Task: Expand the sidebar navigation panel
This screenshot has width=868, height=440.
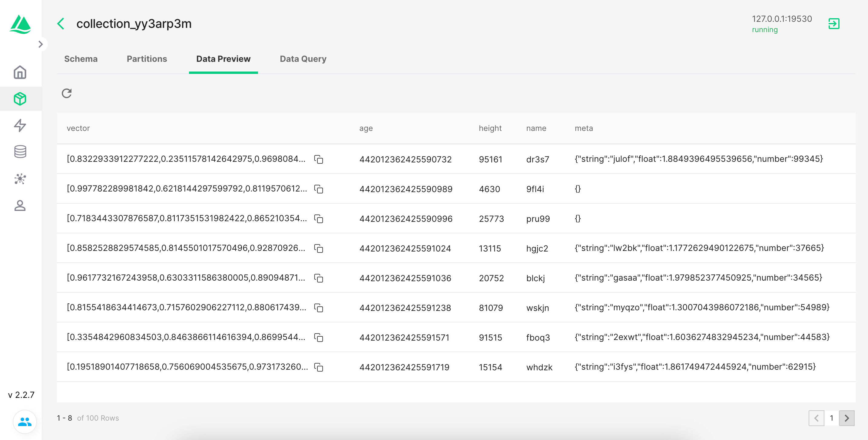Action: coord(41,44)
